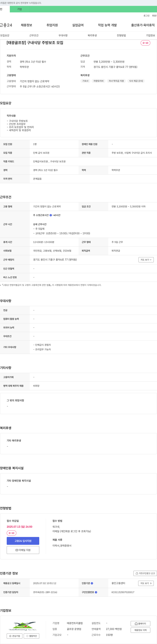Click the wage 연봉 3,200만원 ~ 3,300만원 이하
157x644 pixels.
point(128,207)
